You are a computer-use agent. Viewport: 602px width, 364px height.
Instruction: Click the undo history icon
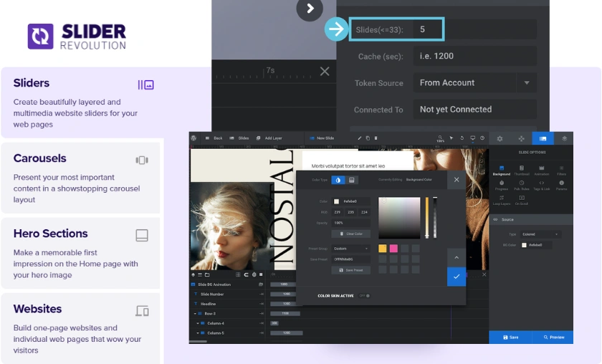[462, 138]
